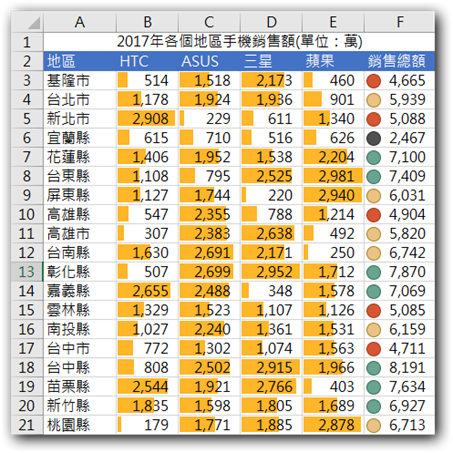
Task: Click the 三星 header cell
Action: point(271,61)
